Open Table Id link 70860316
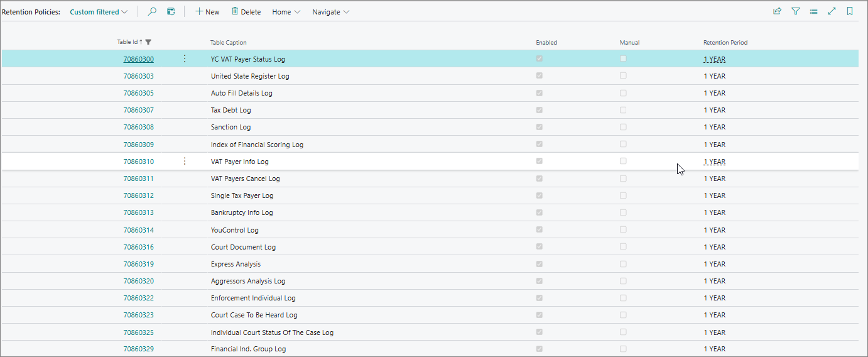 [138, 247]
